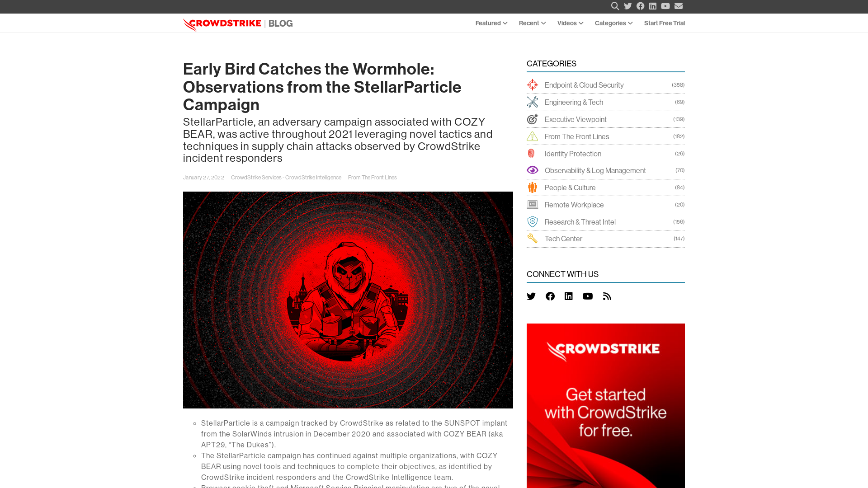The height and width of the screenshot is (488, 868).
Task: Expand the Videos menu
Action: pos(571,23)
